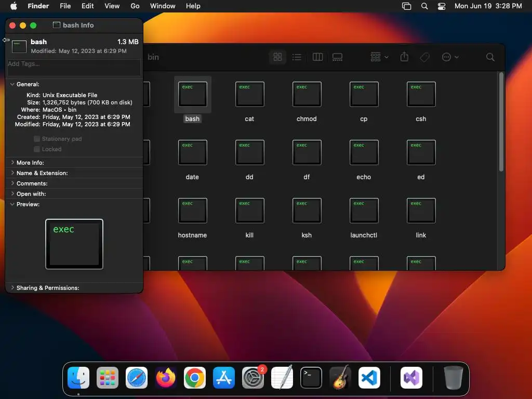Launch Visual Studio from the Dock
Viewport: 532px width, 399px height.
411,378
